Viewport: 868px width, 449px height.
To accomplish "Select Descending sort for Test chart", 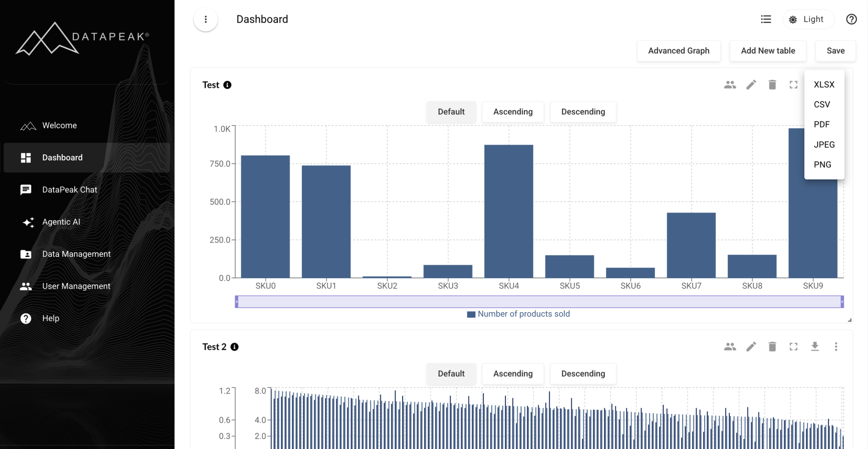I will click(583, 112).
